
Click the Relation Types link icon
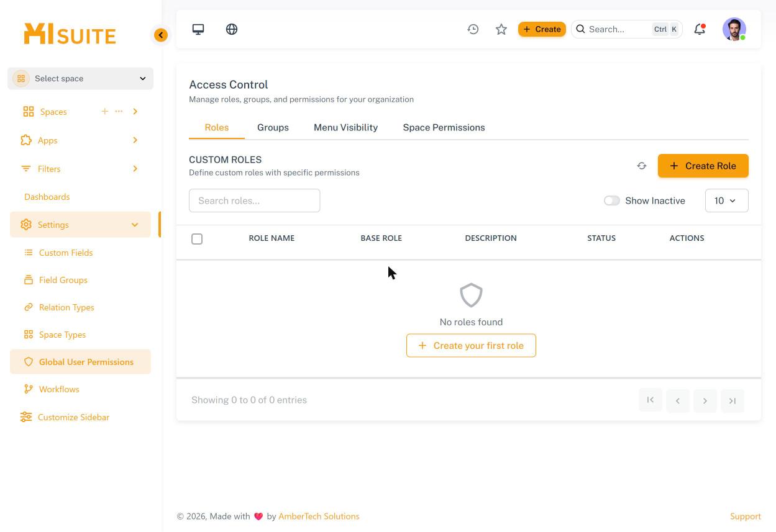tap(29, 307)
